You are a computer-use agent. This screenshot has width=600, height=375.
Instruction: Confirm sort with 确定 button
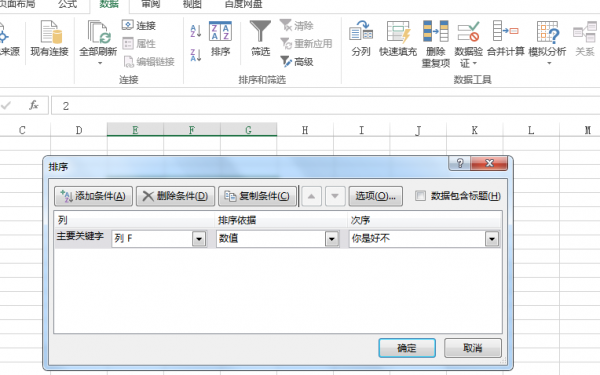pos(407,348)
